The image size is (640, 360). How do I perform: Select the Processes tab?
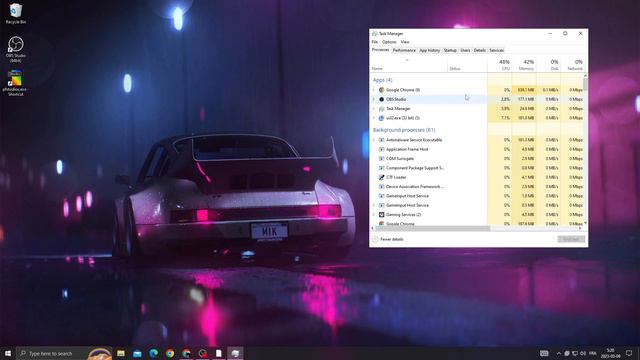click(380, 50)
